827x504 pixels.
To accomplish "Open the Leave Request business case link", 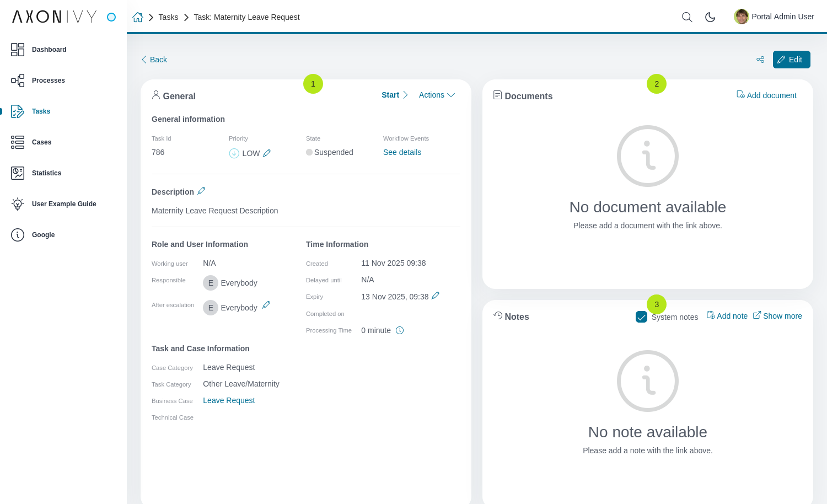I will [229, 400].
